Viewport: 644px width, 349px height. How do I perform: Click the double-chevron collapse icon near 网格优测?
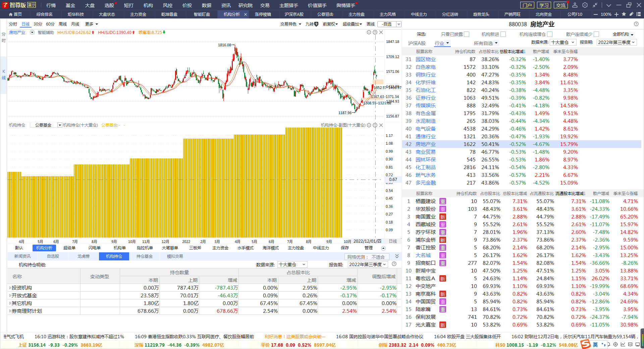397,256
